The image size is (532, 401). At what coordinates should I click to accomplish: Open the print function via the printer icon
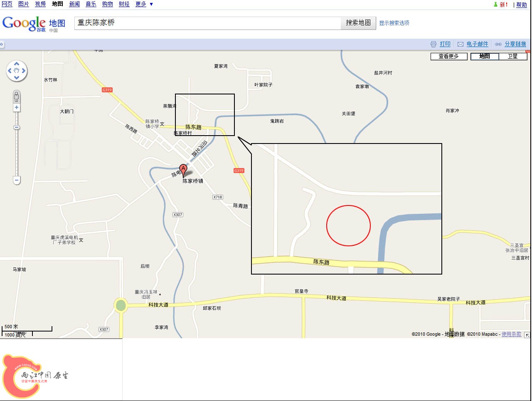click(x=433, y=44)
